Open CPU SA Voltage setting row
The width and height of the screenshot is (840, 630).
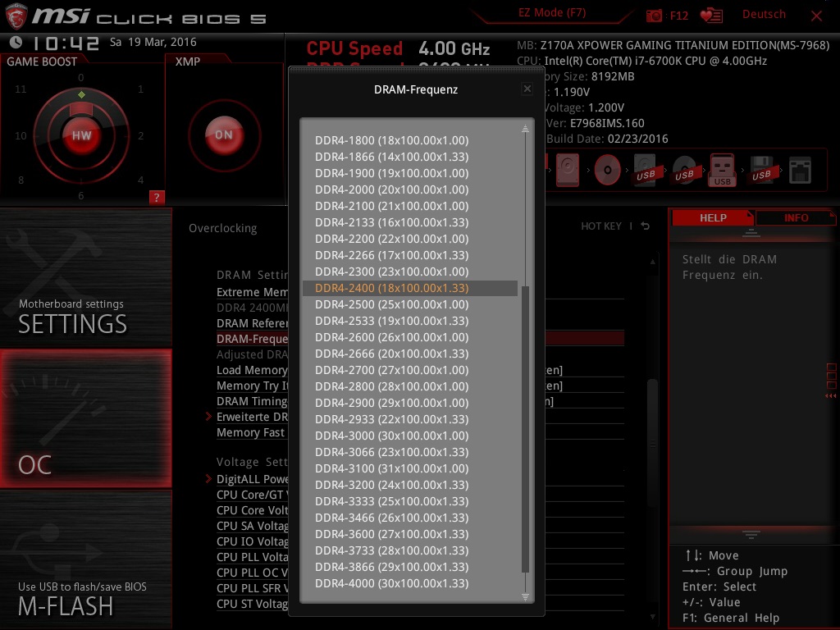(252, 526)
